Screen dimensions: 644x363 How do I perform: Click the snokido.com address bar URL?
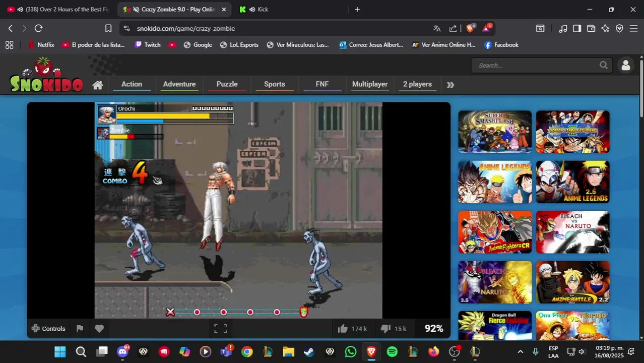[185, 29]
